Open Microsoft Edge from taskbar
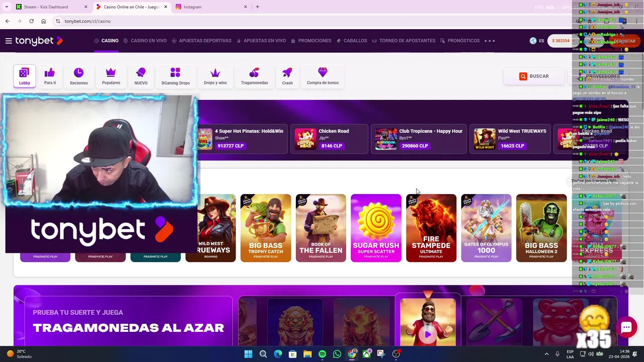 278,354
